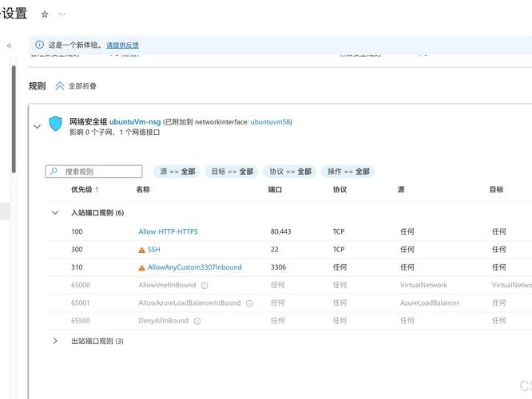Collapse the 入站端口规则 (6) group
The width and height of the screenshot is (532, 399).
point(55,212)
